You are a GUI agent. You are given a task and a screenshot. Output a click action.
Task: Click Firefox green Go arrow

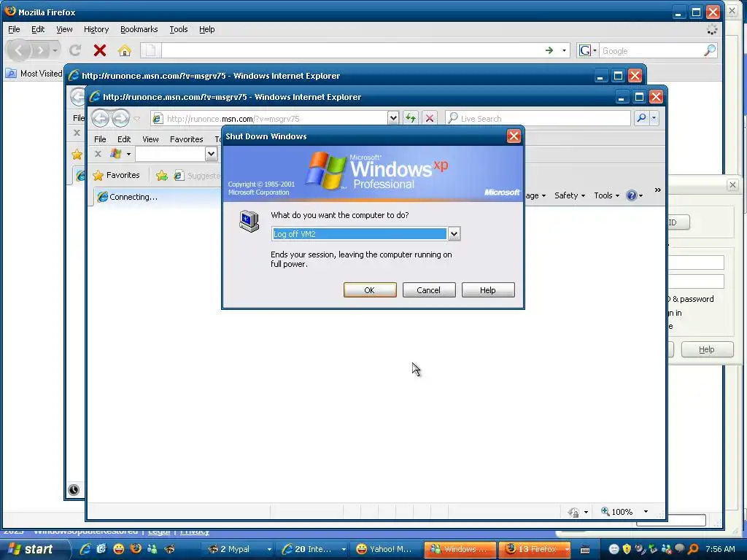coord(549,50)
